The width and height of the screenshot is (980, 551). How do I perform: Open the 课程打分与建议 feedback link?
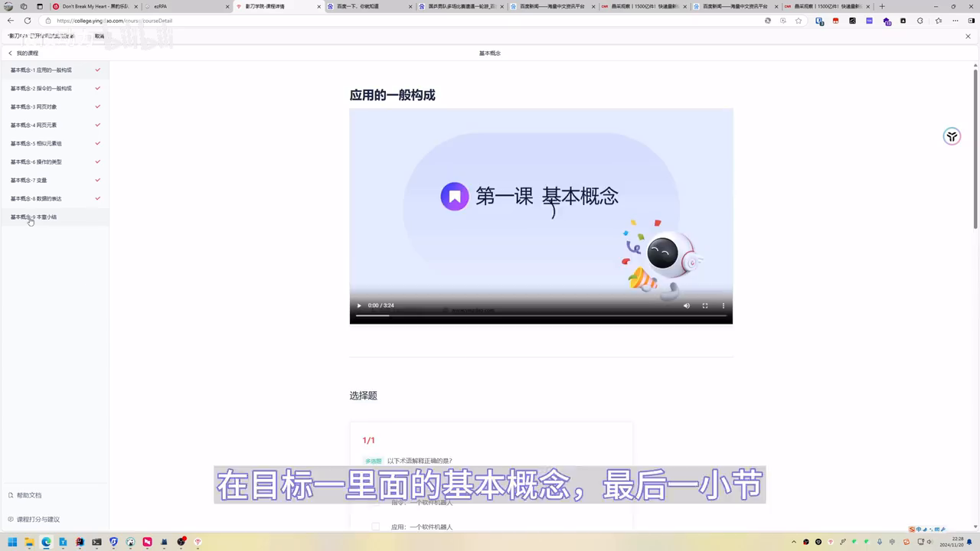38,520
